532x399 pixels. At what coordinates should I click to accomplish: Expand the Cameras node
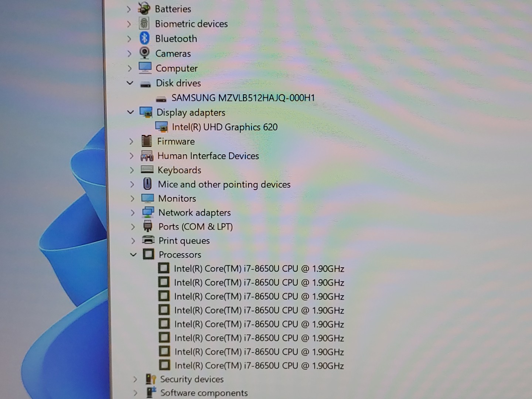(x=129, y=54)
